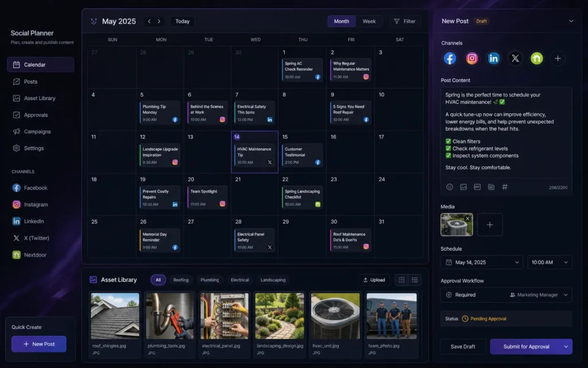Image resolution: width=588 pixels, height=368 pixels.
Task: Select electrical_panel.jpg asset thumbnail
Action: (225, 316)
